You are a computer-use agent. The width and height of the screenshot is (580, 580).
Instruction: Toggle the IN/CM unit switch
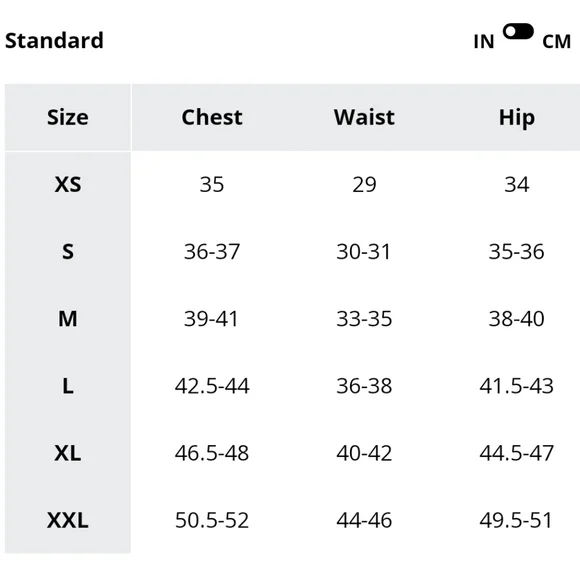(x=518, y=31)
